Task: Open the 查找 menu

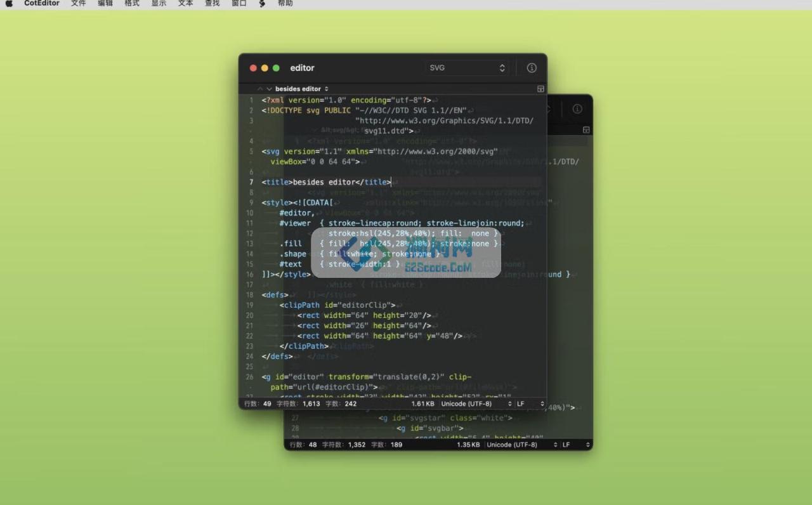Action: coord(212,4)
